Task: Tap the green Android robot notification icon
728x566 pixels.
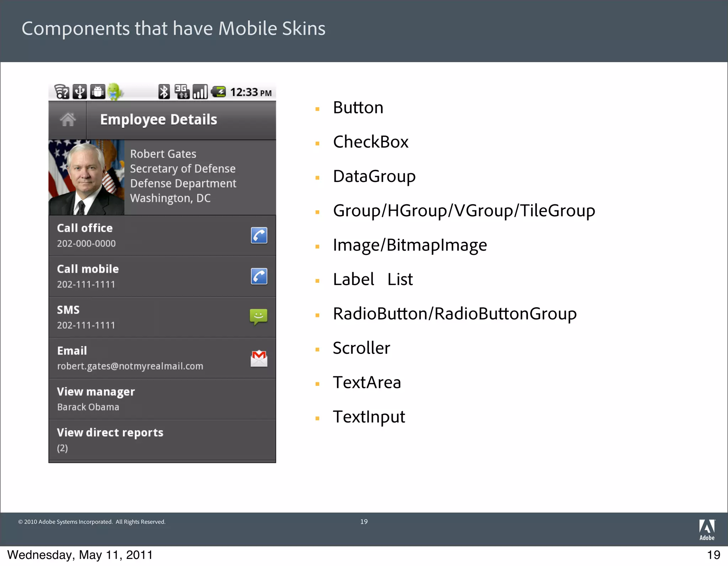Action: 115,91
